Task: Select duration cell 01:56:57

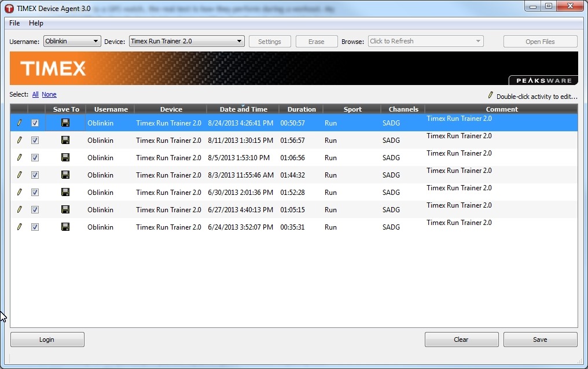Action: point(292,140)
